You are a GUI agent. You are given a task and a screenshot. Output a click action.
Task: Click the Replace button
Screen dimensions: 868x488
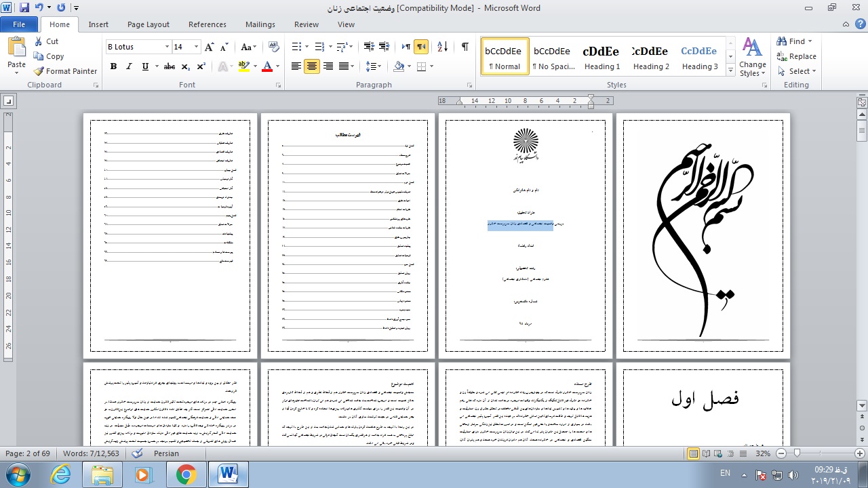797,56
